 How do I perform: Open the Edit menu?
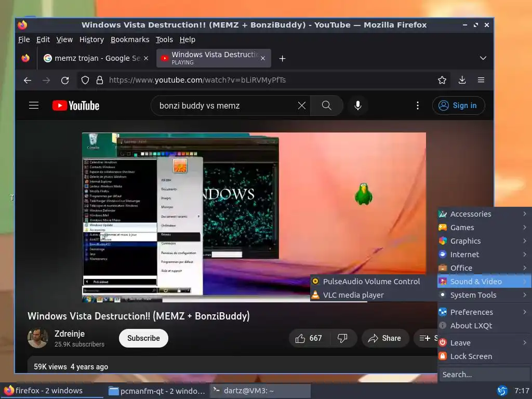coord(43,39)
